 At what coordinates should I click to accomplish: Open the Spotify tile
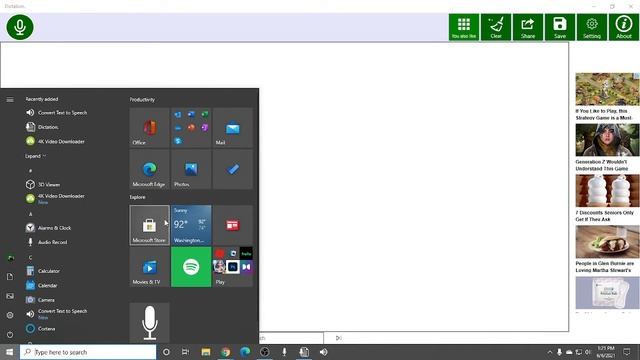[191, 267]
